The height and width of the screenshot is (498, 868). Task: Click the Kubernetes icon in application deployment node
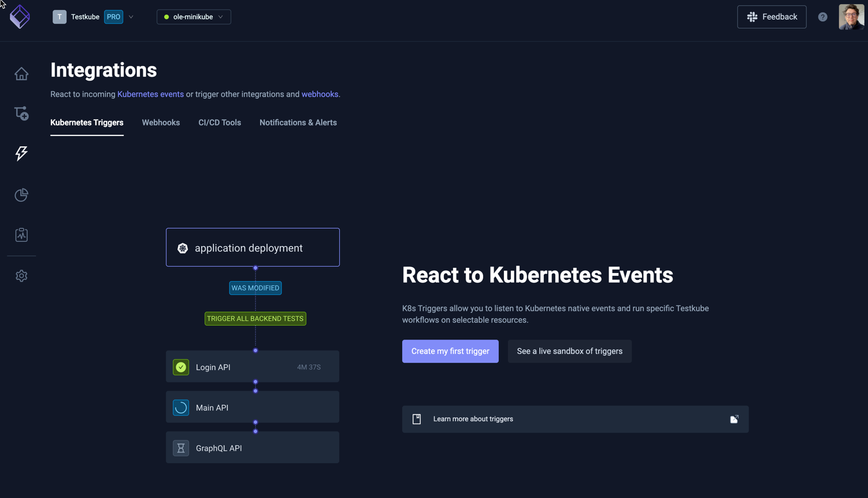click(x=183, y=248)
